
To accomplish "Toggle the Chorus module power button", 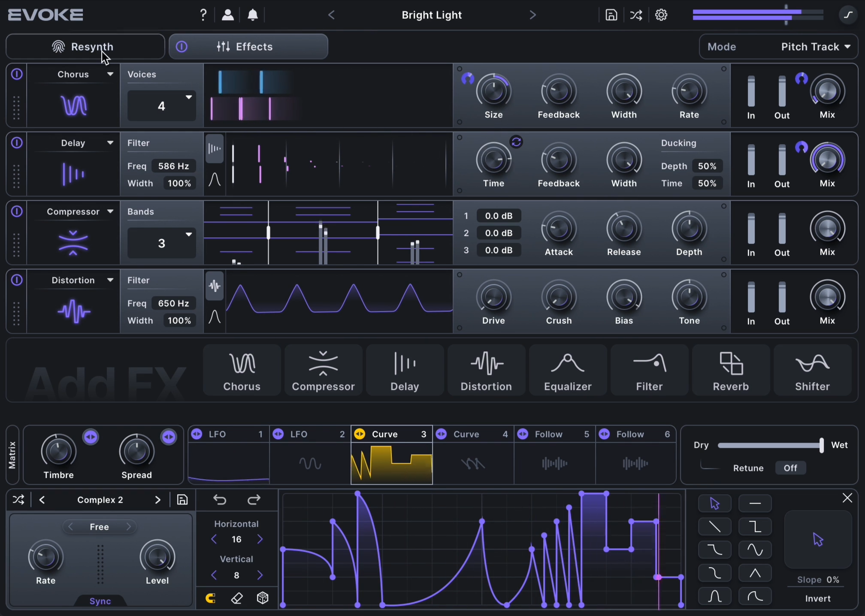I will pyautogui.click(x=16, y=74).
